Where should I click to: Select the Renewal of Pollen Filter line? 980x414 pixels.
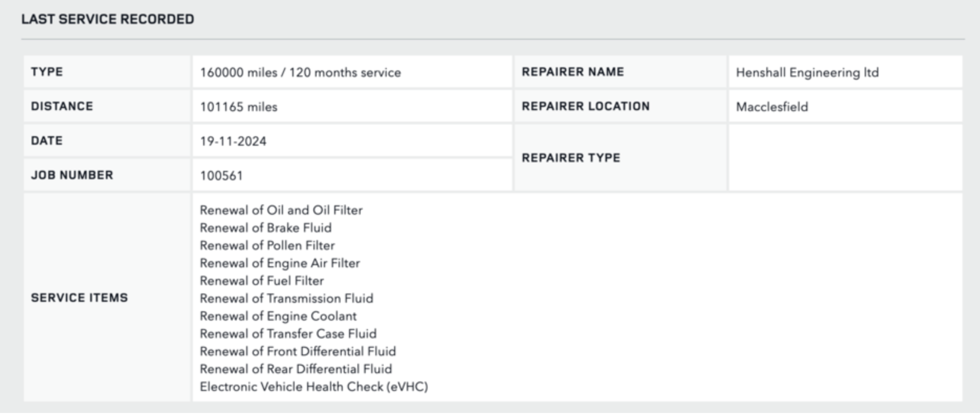coord(267,246)
